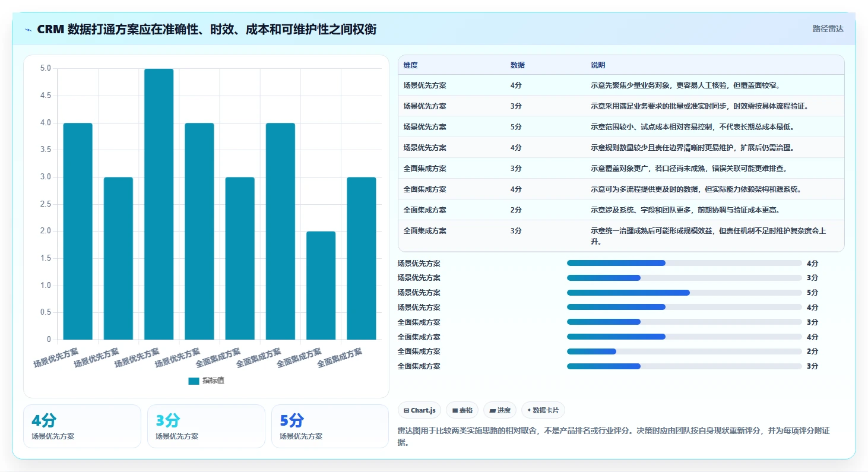Click the 5分 value beside progress bars

[x=812, y=293]
